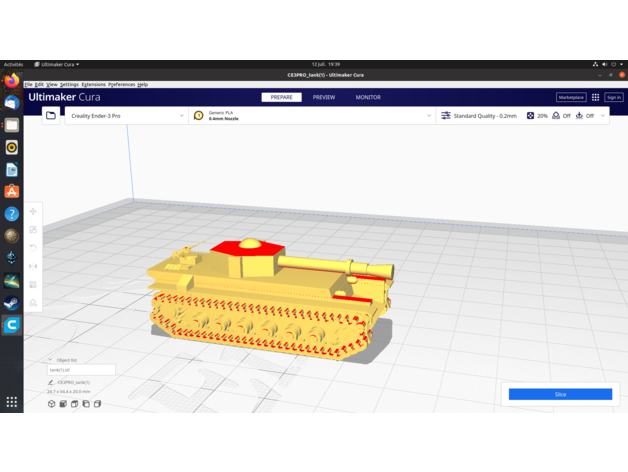Click pencil icon to rename CE3PRO_tank(1)
This screenshot has height=472, width=628.
coord(51,382)
